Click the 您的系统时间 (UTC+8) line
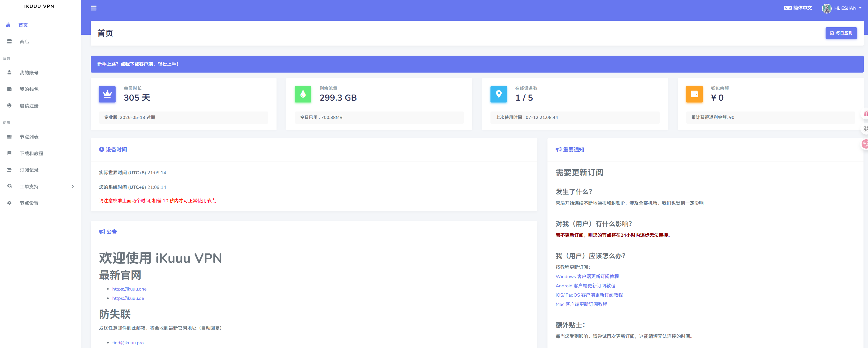868x348 pixels. pyautogui.click(x=132, y=187)
